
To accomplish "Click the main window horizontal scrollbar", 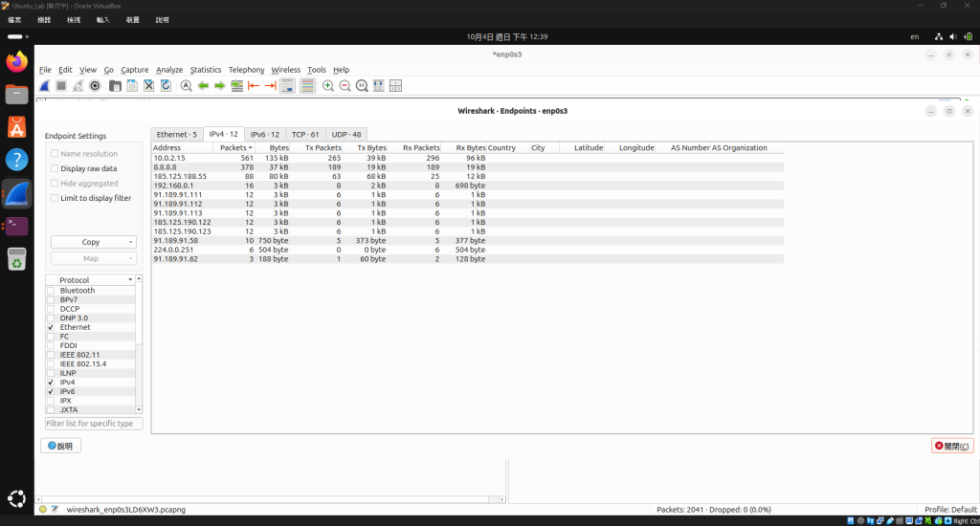I will (270, 499).
